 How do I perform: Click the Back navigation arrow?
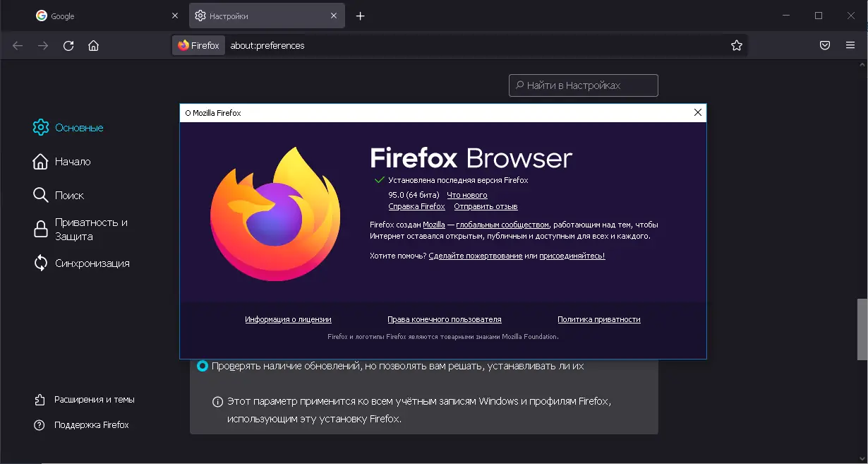click(x=18, y=45)
